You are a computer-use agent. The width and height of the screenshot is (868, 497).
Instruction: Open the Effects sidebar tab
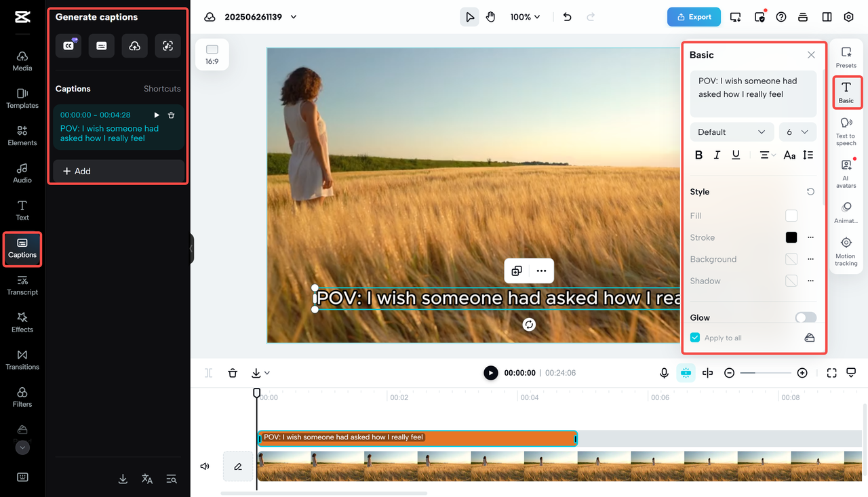pyautogui.click(x=22, y=324)
